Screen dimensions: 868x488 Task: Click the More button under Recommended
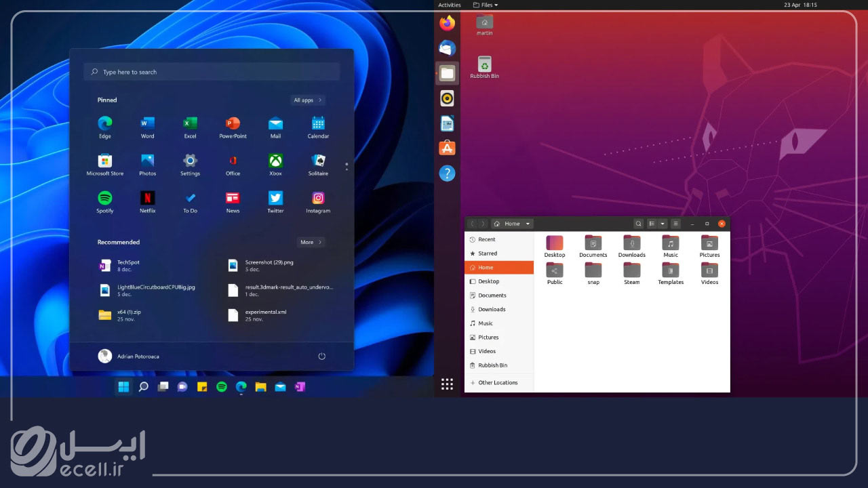tap(311, 242)
